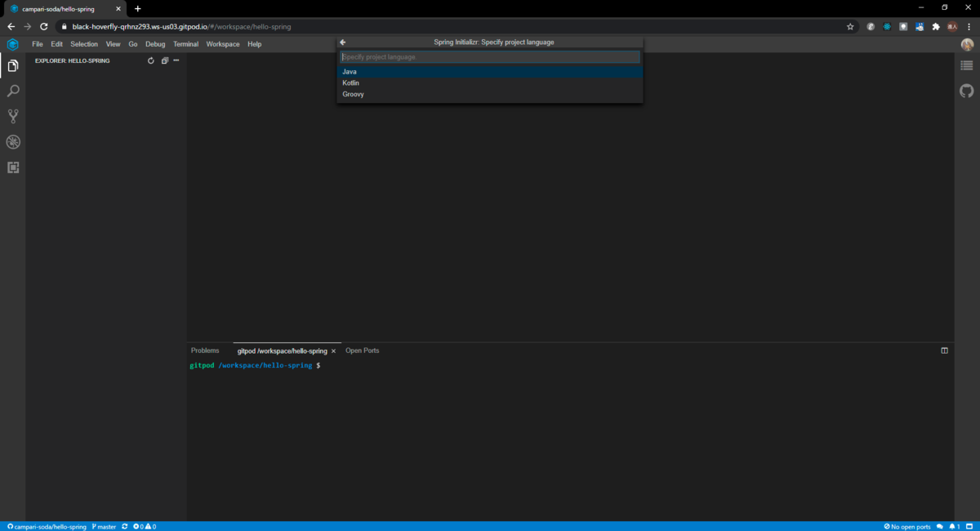Viewport: 980px width, 531px height.
Task: Click the master branch in status bar
Action: click(104, 527)
